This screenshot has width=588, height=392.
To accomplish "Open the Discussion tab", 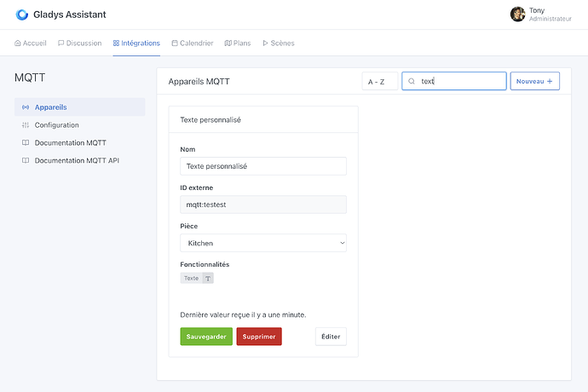I will (79, 43).
